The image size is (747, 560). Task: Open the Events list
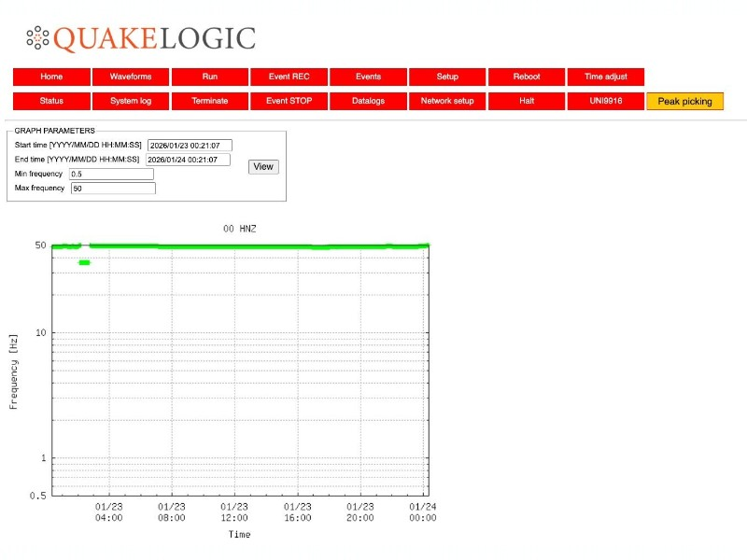click(368, 77)
